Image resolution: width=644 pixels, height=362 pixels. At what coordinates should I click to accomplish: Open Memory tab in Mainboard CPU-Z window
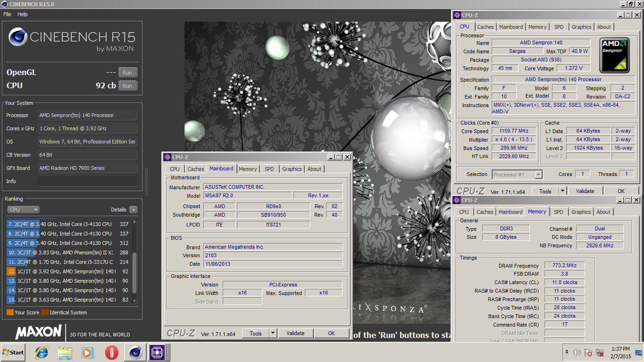point(248,169)
